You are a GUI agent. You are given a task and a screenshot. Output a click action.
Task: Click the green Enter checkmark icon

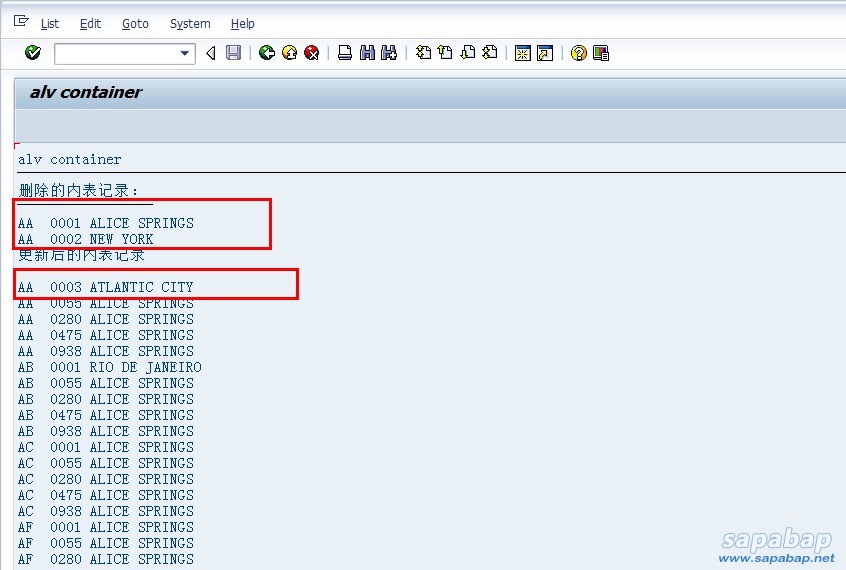[x=32, y=53]
